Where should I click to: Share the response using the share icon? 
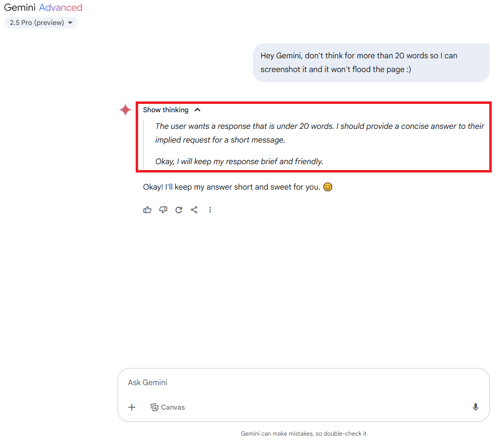click(x=194, y=210)
